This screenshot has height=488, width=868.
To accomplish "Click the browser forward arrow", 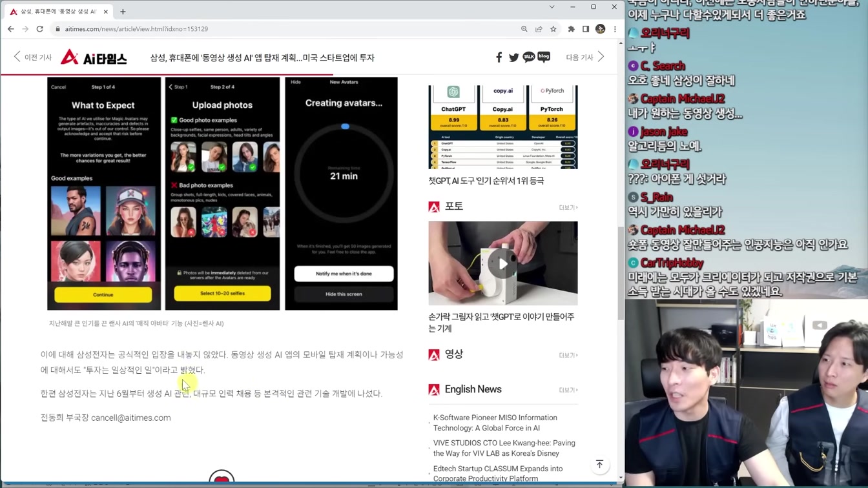I will [x=25, y=29].
